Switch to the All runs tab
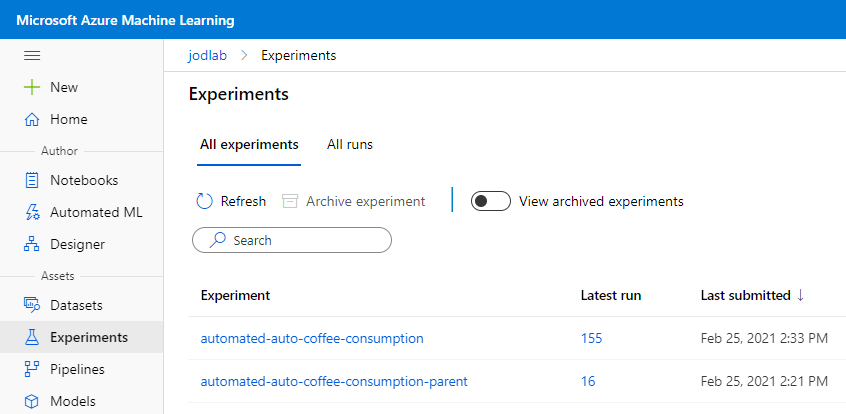 tap(350, 145)
